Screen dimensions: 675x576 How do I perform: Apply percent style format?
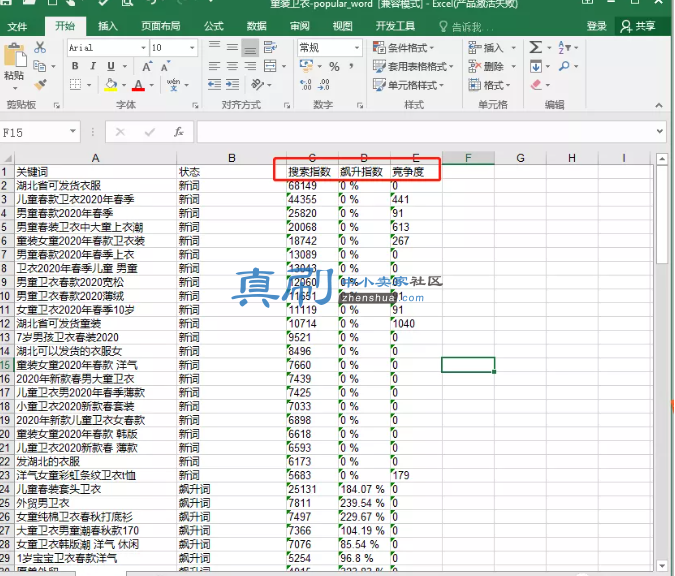tap(334, 66)
